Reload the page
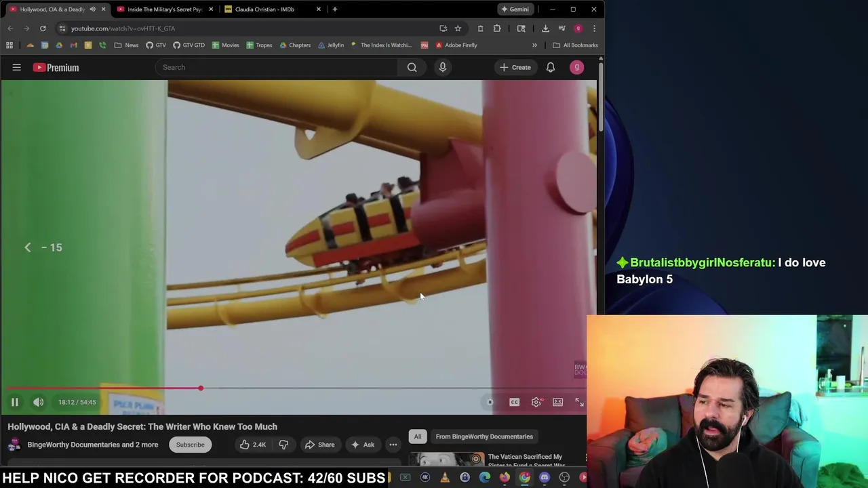Screen dimensions: 868x488 click(43, 28)
